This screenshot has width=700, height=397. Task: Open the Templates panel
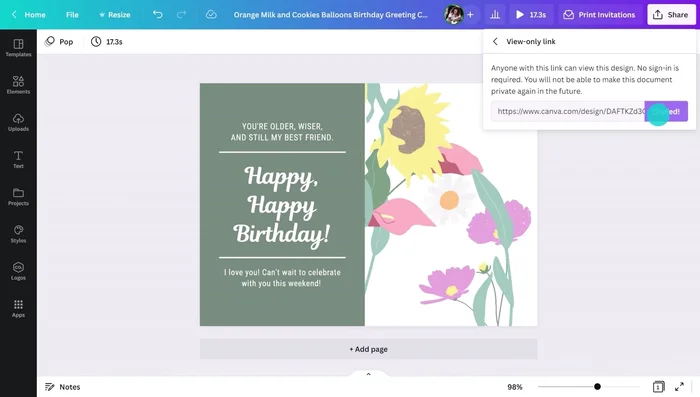click(x=18, y=48)
